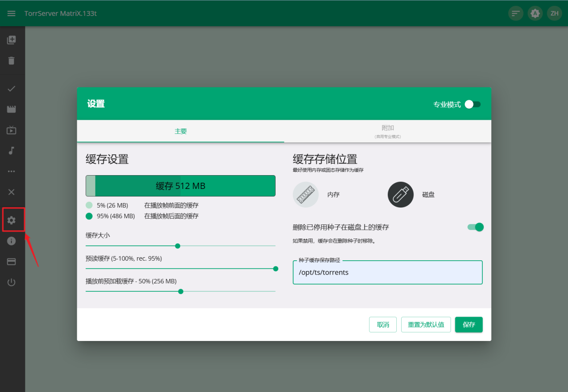Screen dimensions: 568x392
Task: Select the TV shows sidebar icon
Action: click(12, 130)
